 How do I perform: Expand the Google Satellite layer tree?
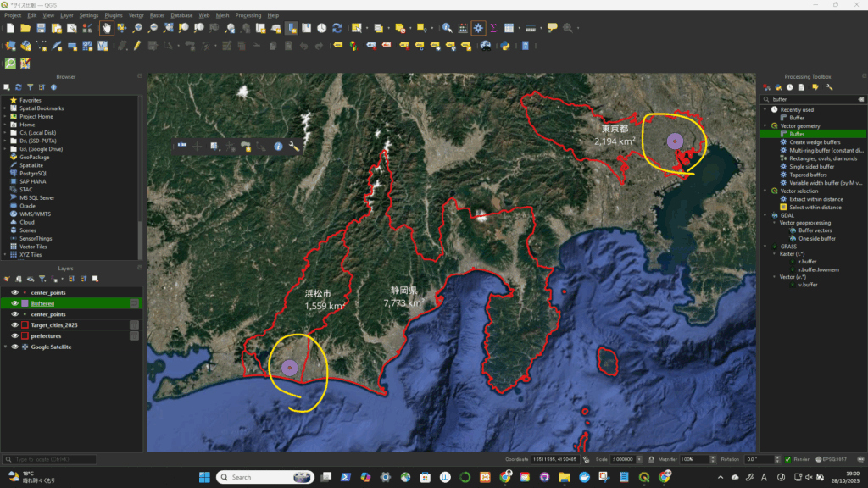click(x=6, y=347)
